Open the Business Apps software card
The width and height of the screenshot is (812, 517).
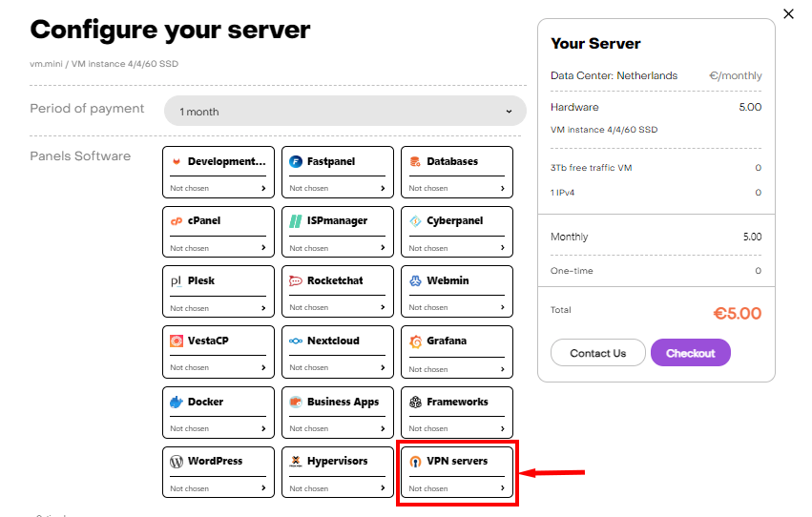point(338,411)
